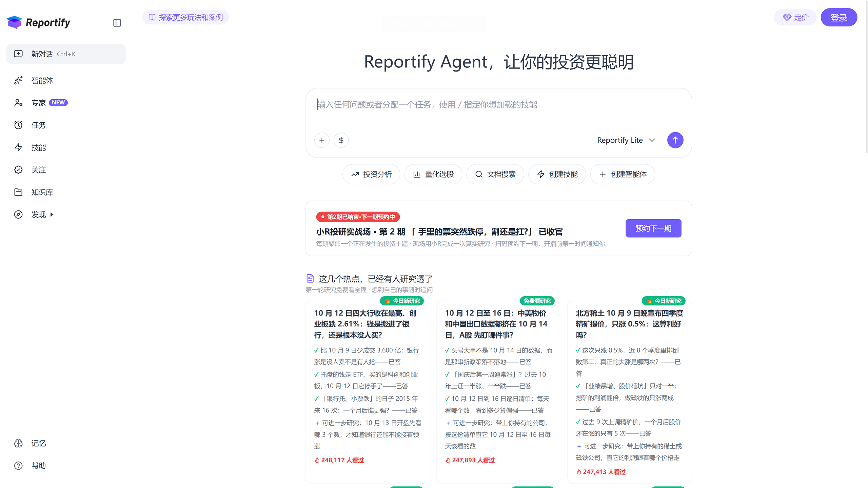Click the purple send arrow button

pos(675,140)
